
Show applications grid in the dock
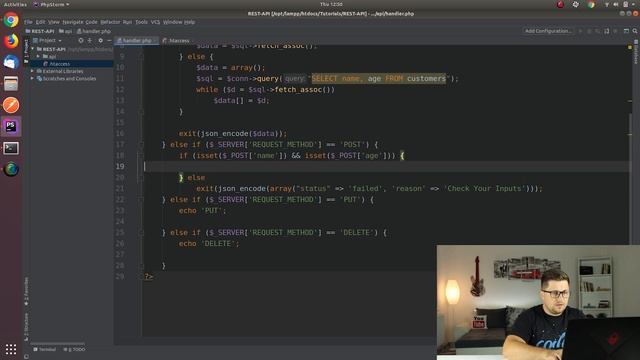coord(11,349)
